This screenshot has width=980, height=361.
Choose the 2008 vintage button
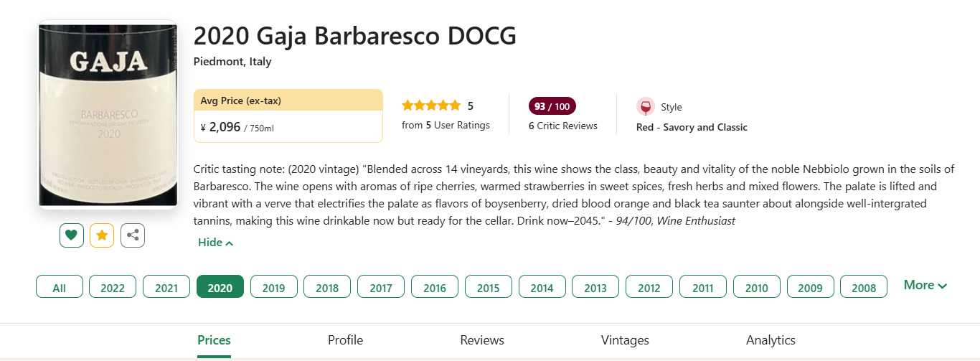(x=864, y=286)
